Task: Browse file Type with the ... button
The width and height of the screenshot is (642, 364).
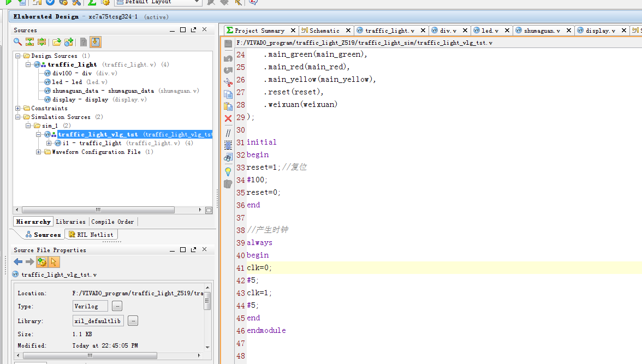Action: [117, 306]
